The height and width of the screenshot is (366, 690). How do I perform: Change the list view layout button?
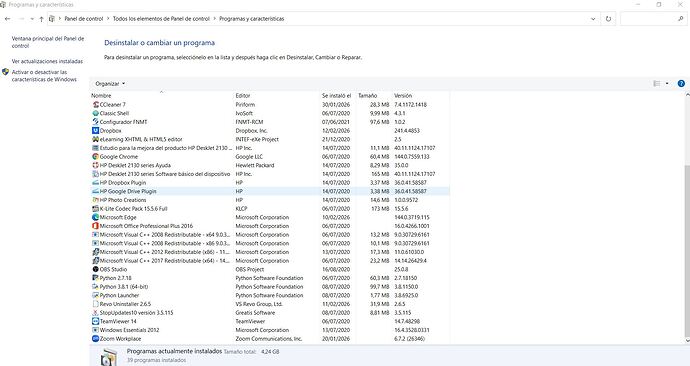657,84
